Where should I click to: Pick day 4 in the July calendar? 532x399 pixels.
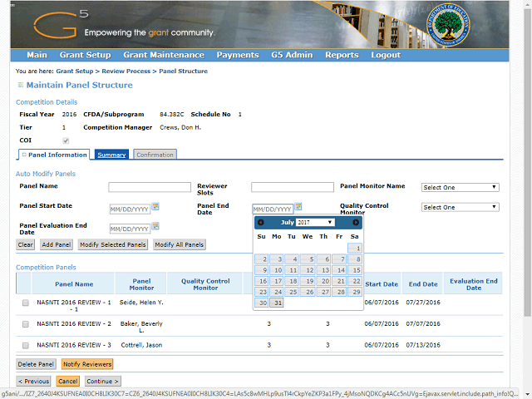[x=292, y=259]
